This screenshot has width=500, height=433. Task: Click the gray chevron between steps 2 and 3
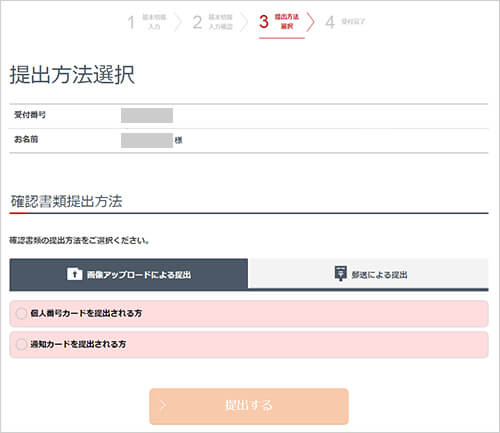(x=245, y=22)
